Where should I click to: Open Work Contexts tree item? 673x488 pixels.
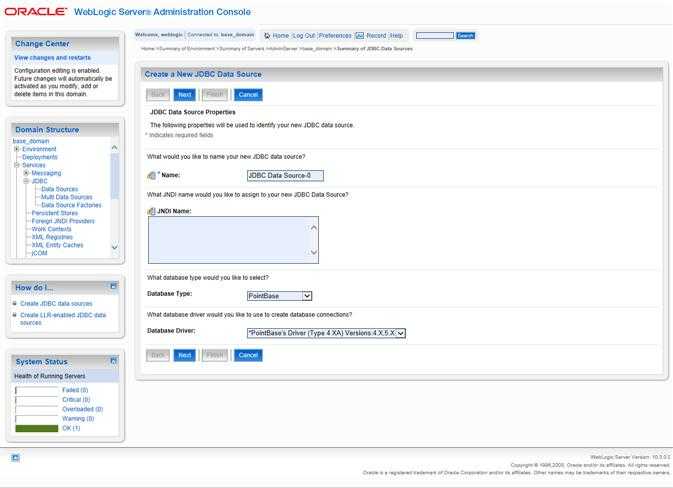coord(52,229)
